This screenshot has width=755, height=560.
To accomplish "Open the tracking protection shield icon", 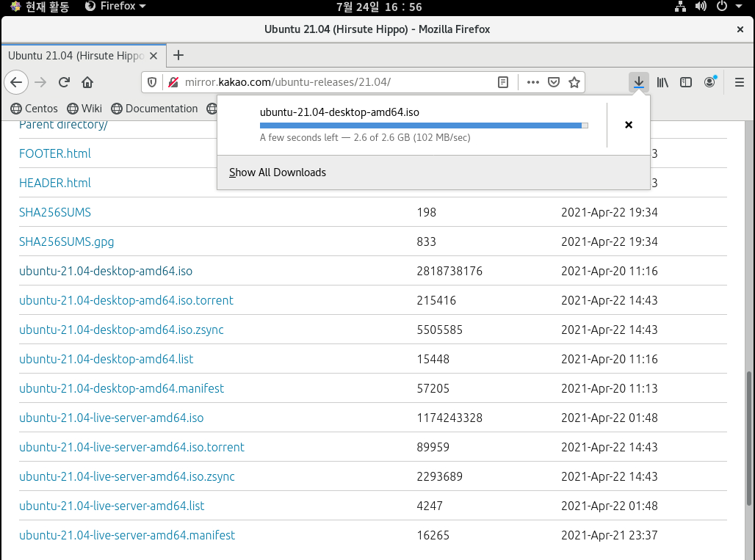I will pos(152,82).
